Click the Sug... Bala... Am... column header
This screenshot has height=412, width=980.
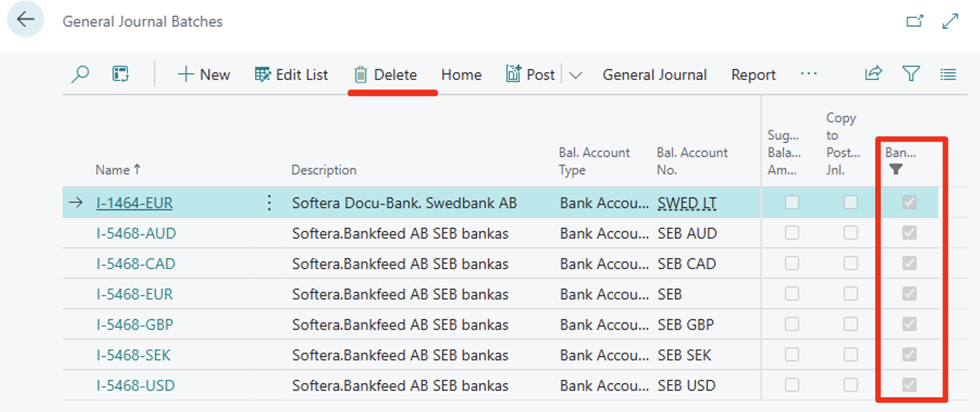click(x=784, y=153)
